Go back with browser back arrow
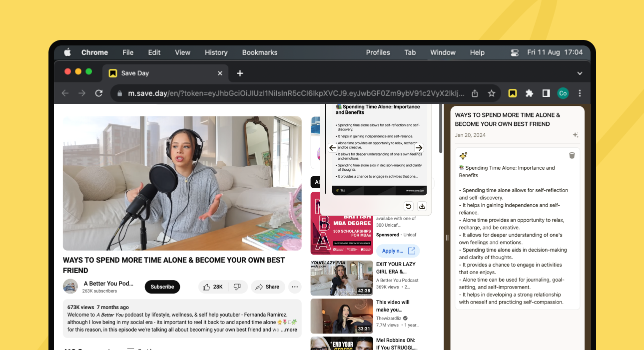Image resolution: width=644 pixels, height=350 pixels. pos(65,93)
